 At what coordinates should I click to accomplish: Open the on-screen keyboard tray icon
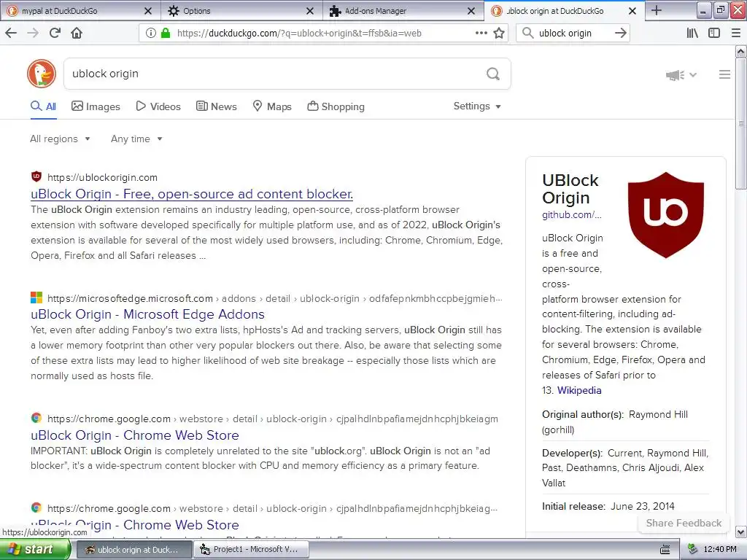665,550
